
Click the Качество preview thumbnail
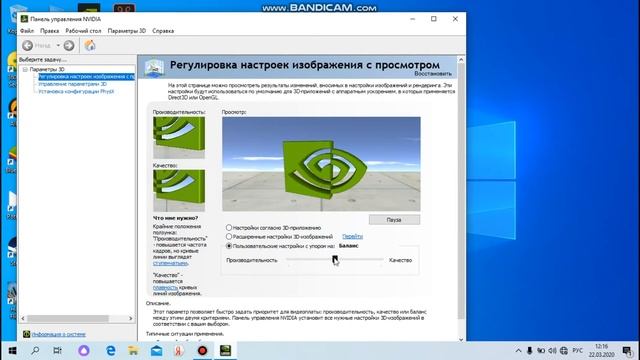pyautogui.click(x=179, y=191)
